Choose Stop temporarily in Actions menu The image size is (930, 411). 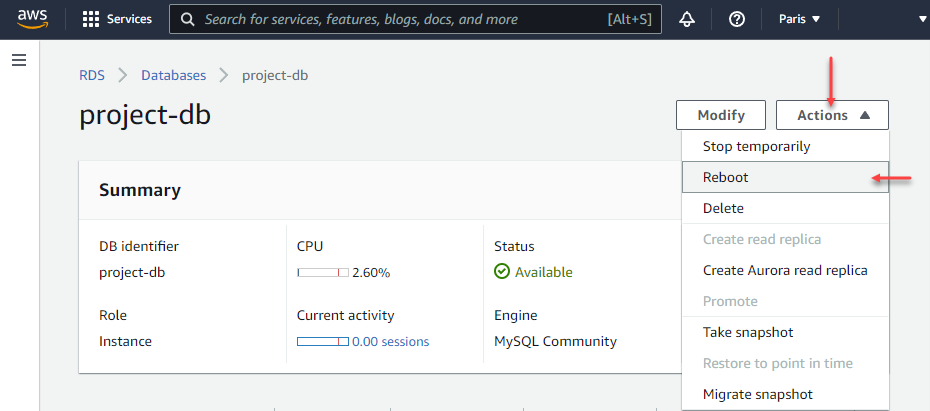click(x=756, y=146)
